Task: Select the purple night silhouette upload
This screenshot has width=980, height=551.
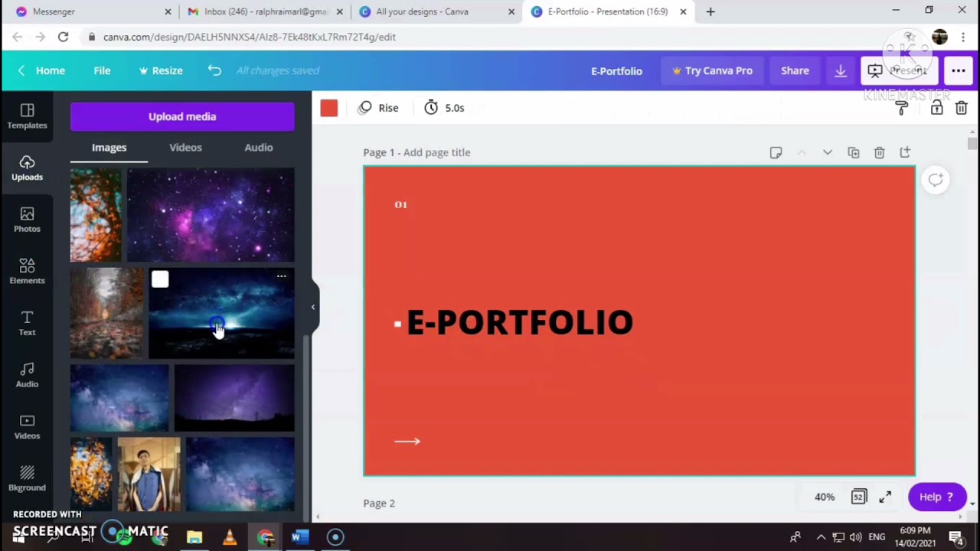Action: click(234, 398)
